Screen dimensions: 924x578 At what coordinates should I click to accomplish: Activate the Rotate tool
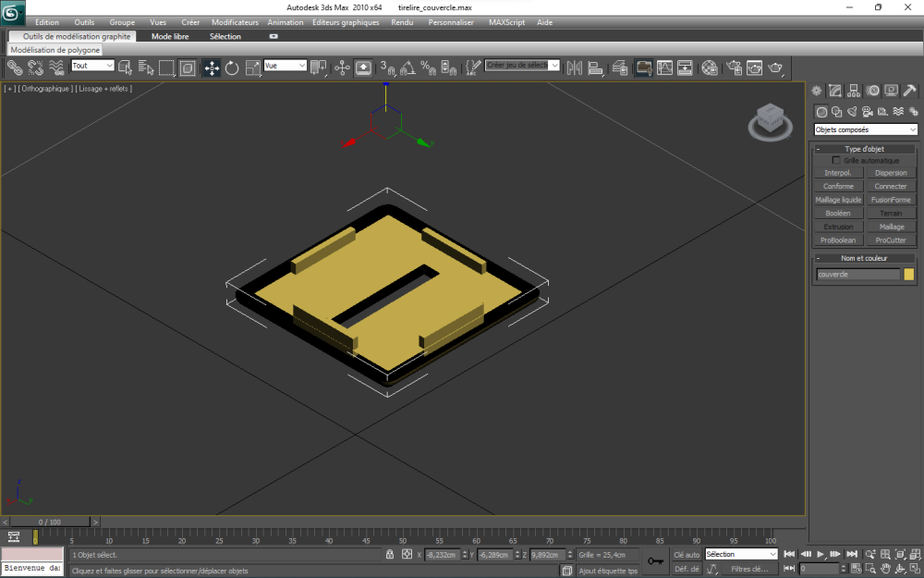(232, 68)
